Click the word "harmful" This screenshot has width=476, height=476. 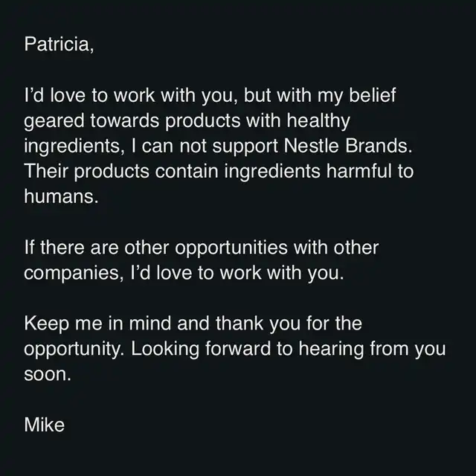click(358, 170)
